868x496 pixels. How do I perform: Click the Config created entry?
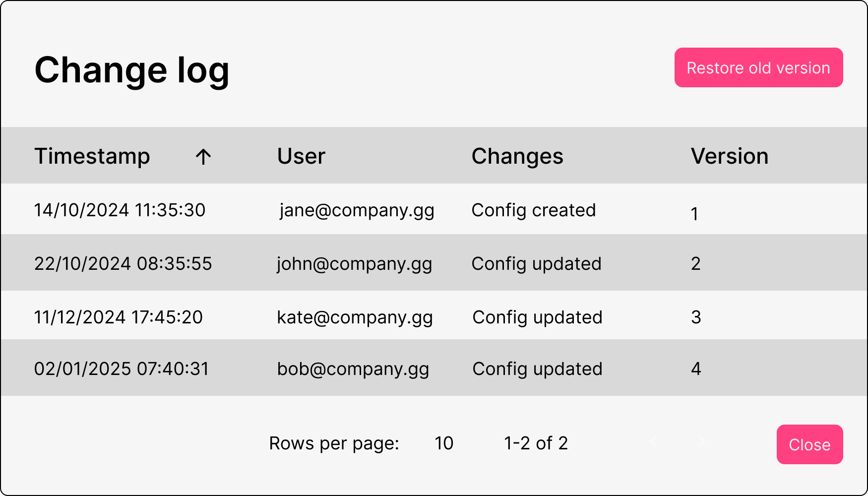tap(534, 210)
